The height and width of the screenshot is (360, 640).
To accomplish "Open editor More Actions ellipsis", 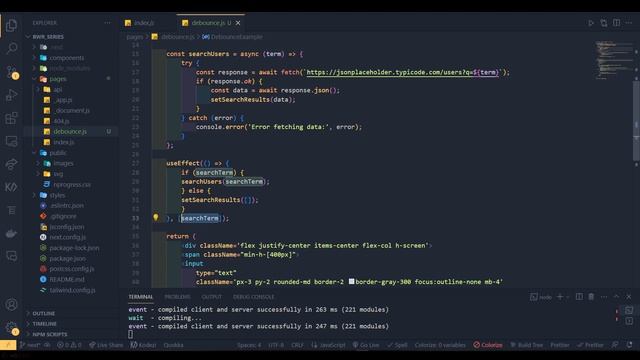I will click(629, 23).
